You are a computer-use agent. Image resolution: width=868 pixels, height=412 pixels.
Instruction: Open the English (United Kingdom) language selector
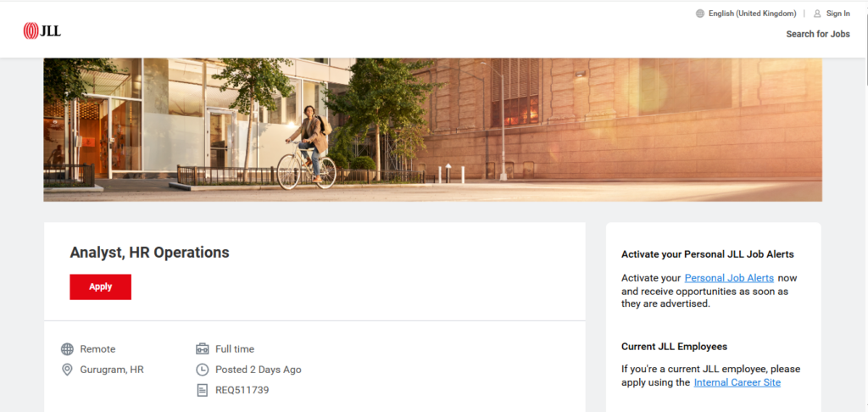753,14
